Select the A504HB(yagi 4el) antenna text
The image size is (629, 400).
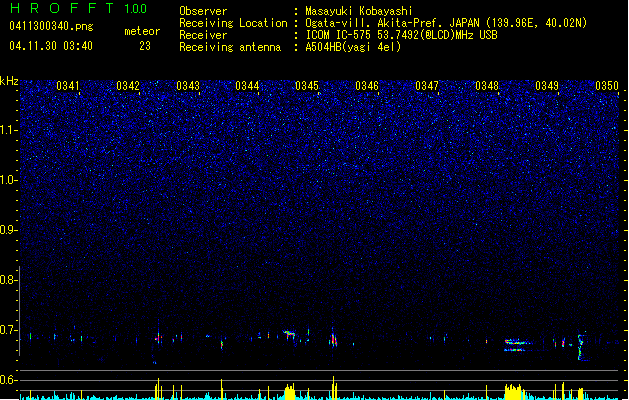click(x=353, y=47)
